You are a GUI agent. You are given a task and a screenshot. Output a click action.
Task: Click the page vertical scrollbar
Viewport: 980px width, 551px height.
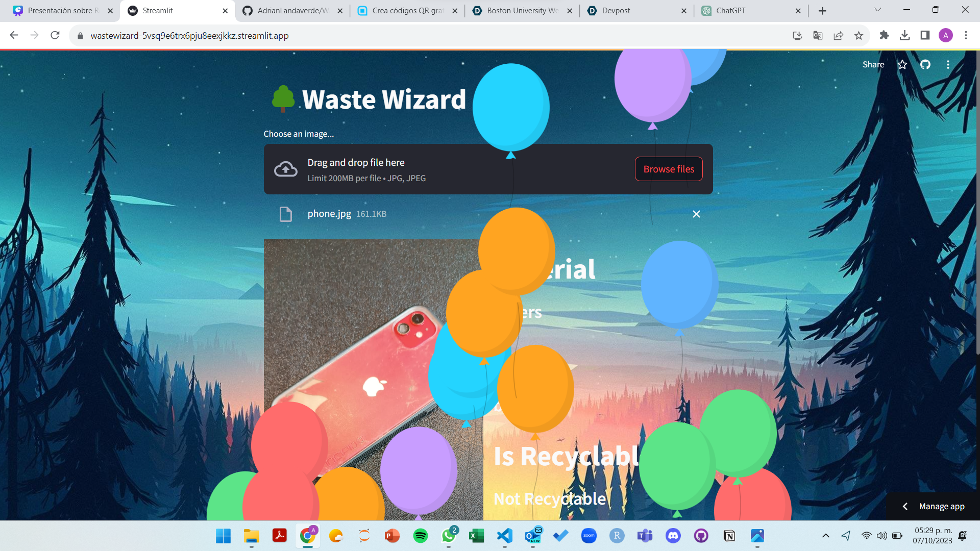click(x=977, y=204)
